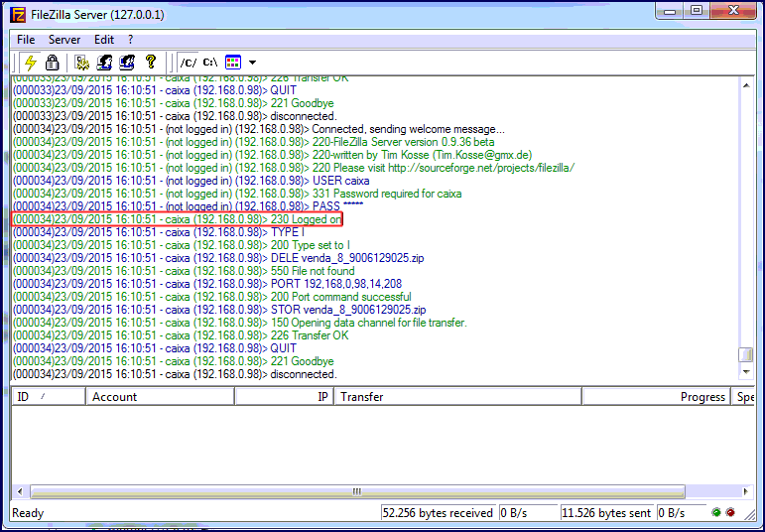Click the 'PASS *****' log line

(x=188, y=206)
